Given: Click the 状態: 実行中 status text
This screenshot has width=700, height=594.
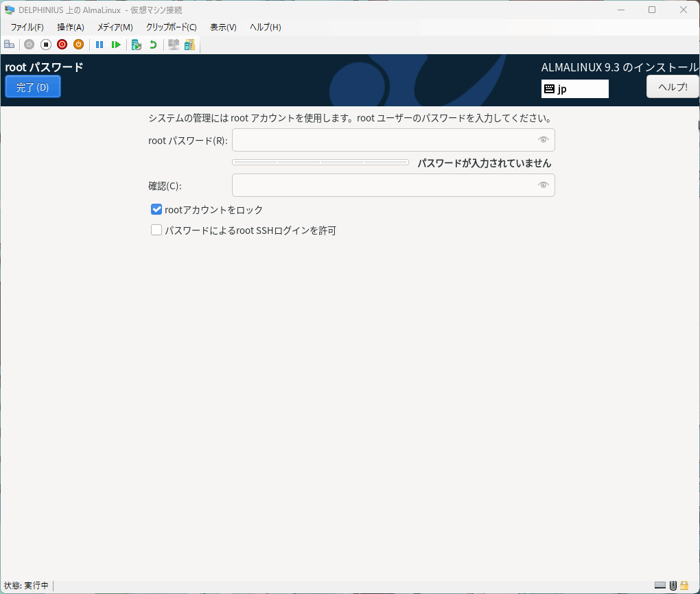Looking at the screenshot, I should coord(26,585).
